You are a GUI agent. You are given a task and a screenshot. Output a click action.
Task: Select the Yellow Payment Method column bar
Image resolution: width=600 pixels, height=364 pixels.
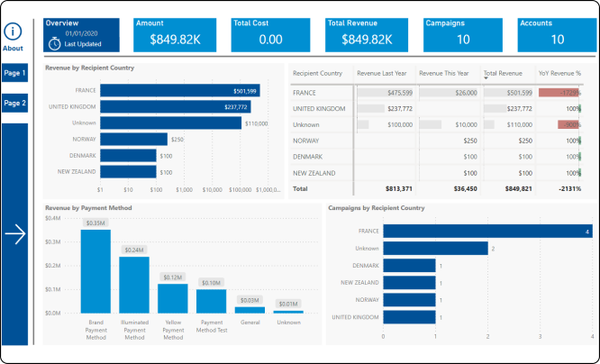click(172, 297)
